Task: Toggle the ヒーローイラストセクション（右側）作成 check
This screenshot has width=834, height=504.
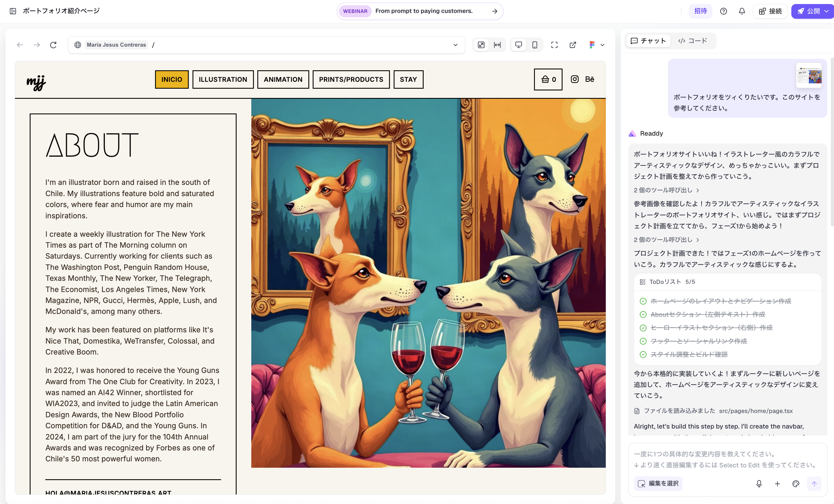Action: 643,328
